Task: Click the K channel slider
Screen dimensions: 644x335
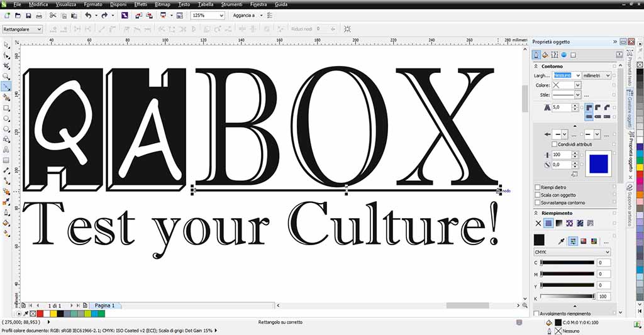Action: [568, 296]
